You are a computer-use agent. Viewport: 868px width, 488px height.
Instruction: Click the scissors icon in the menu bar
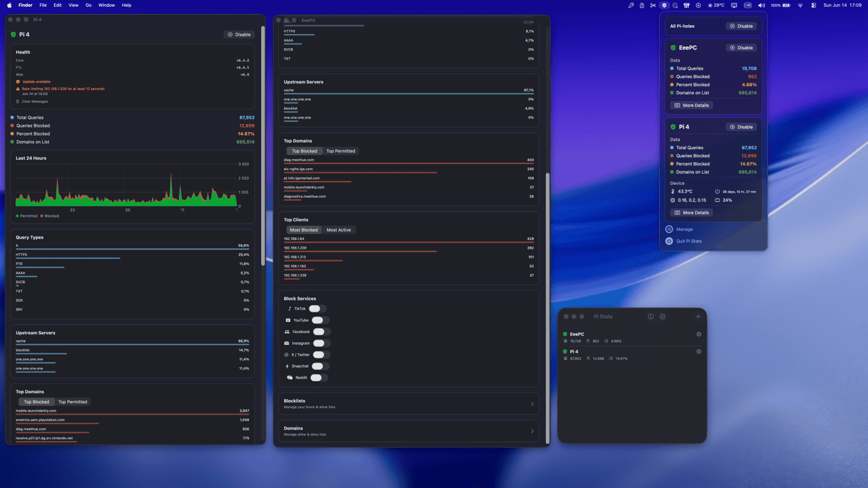(x=652, y=5)
